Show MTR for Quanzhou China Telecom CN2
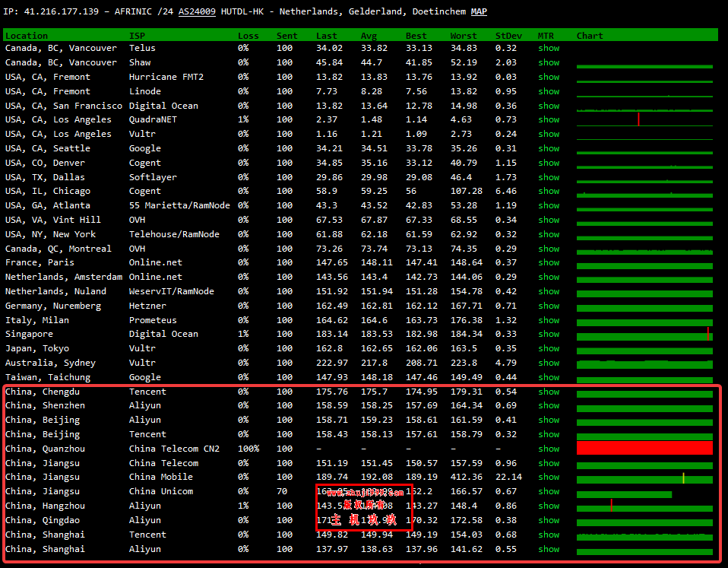The image size is (728, 568). tap(549, 449)
